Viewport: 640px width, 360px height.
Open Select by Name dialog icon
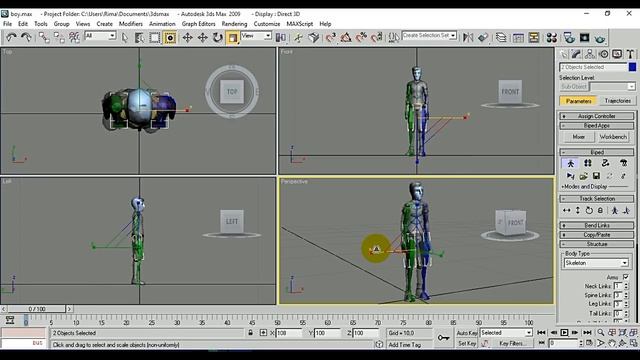(x=140, y=38)
